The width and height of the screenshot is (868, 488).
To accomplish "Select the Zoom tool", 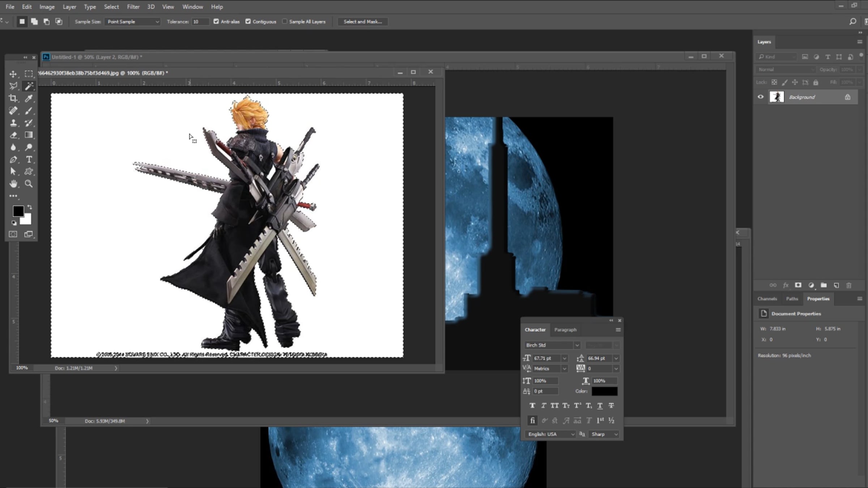I will pos(29,184).
